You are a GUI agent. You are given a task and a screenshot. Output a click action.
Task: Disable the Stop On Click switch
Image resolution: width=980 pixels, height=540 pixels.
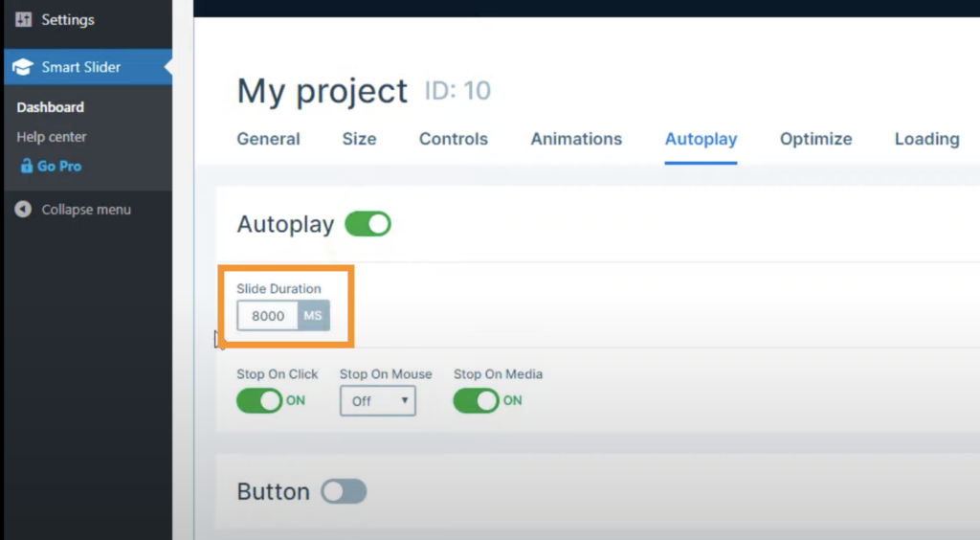(x=259, y=401)
